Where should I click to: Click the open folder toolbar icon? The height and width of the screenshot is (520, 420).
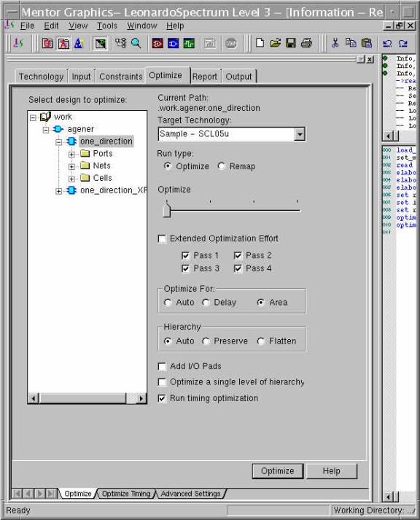[275, 44]
